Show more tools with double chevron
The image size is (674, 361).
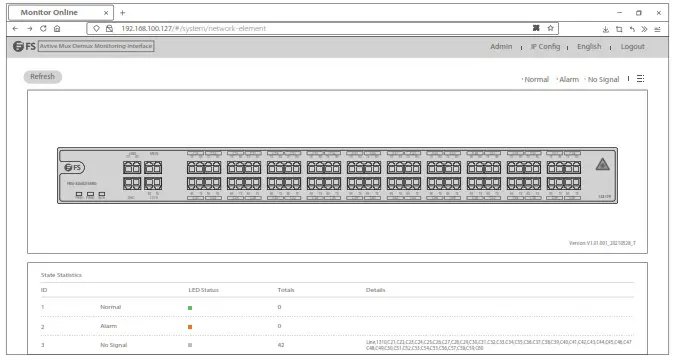(x=644, y=29)
